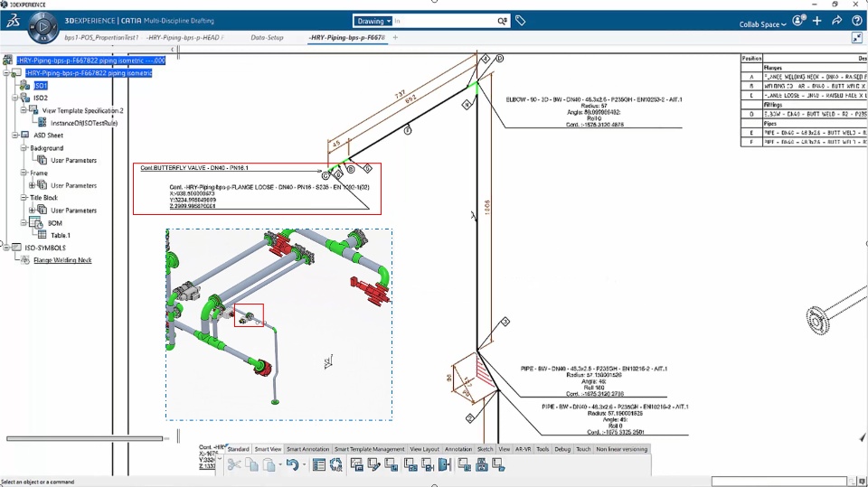Click the view with pencil edit icon
Screen dimensions: 868x487
(374, 464)
